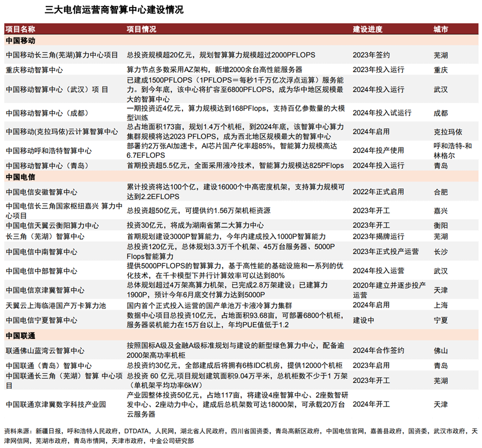Click 中国移动呼和浩特智算中心 row name
This screenshot has height=448, width=482.
click(48, 151)
